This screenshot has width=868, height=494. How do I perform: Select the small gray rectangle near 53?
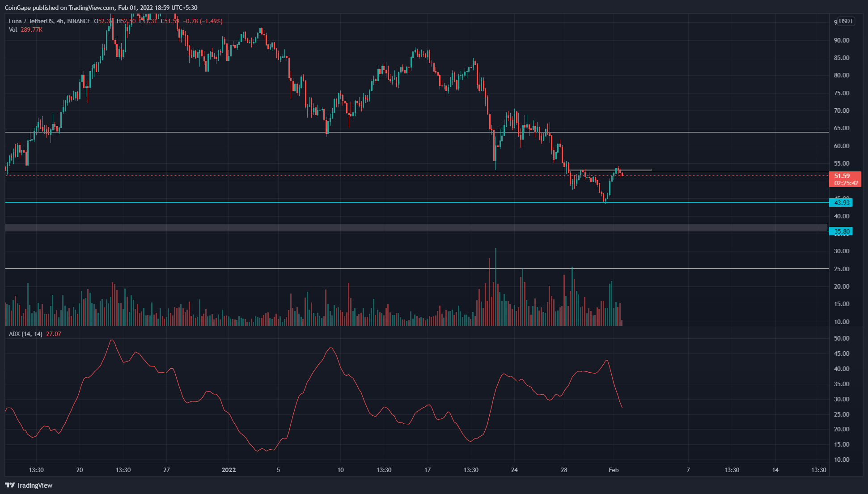click(x=635, y=170)
